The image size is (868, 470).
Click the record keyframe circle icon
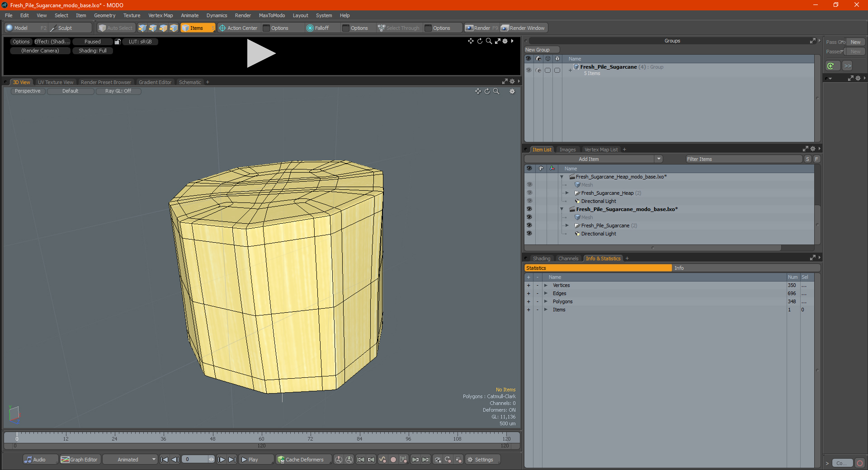393,460
